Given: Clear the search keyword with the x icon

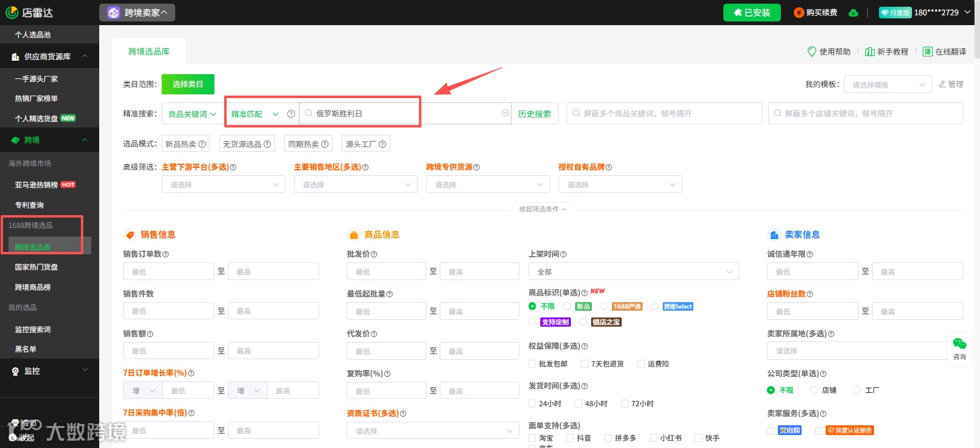Looking at the screenshot, I should coord(505,113).
